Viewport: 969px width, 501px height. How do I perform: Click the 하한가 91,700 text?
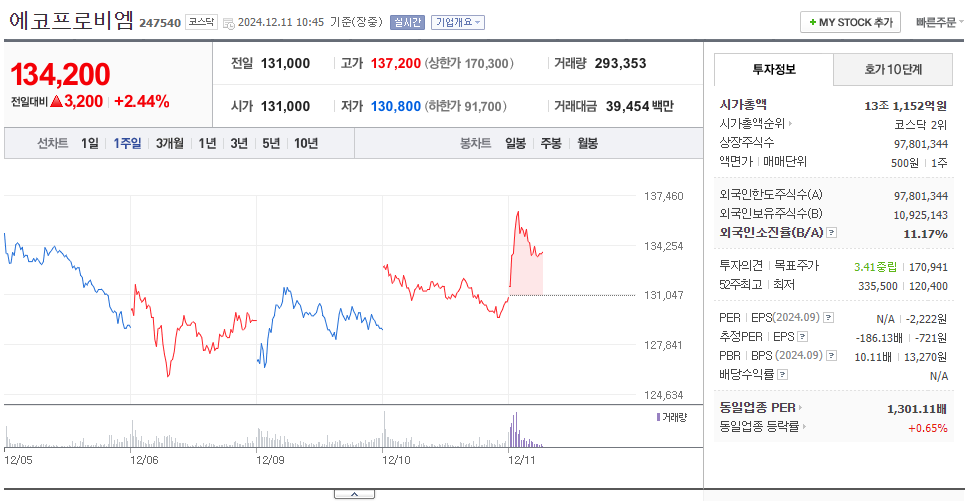[466, 106]
